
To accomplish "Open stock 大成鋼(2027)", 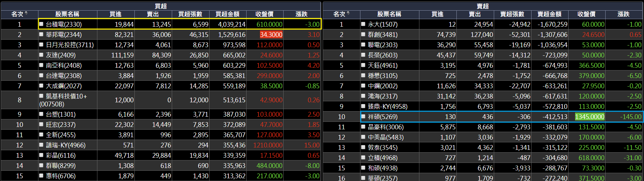I will click(x=64, y=86).
